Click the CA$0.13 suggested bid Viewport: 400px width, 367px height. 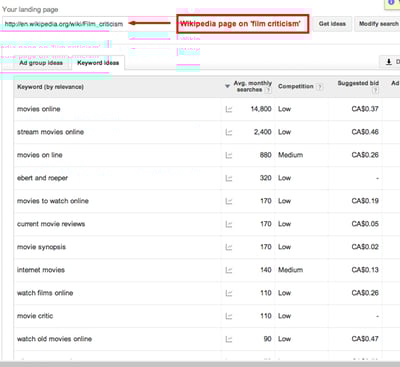365,270
